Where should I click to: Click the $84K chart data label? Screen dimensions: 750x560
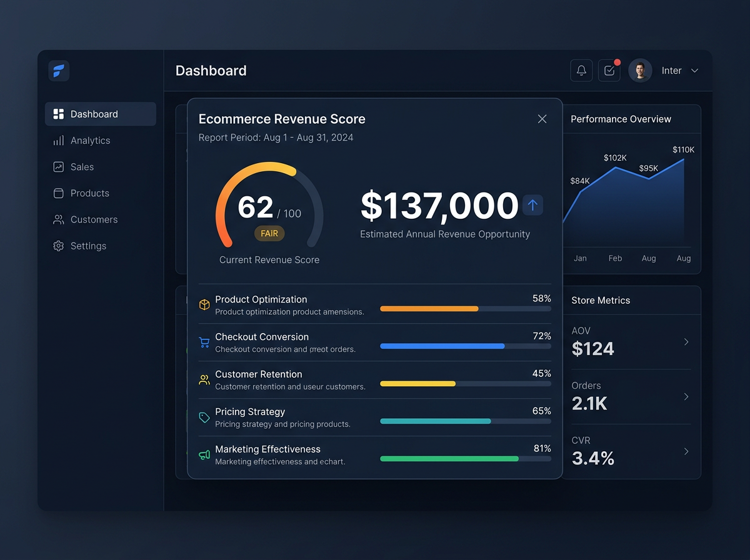[x=580, y=181]
